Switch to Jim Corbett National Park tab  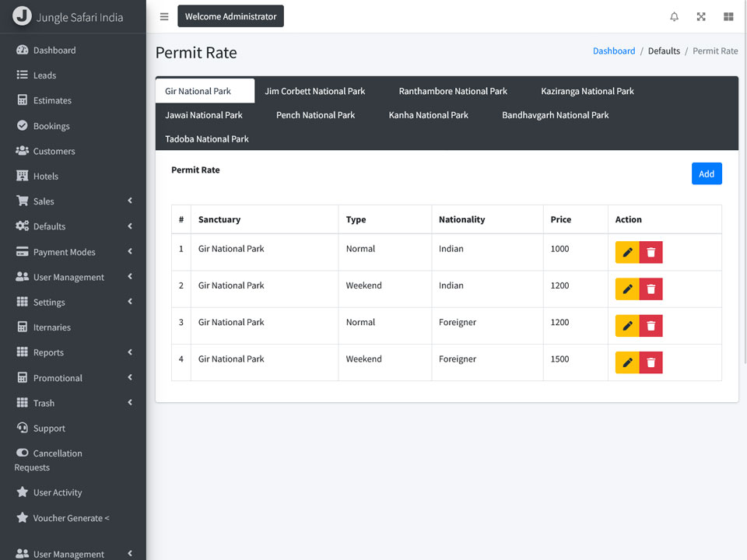point(315,91)
